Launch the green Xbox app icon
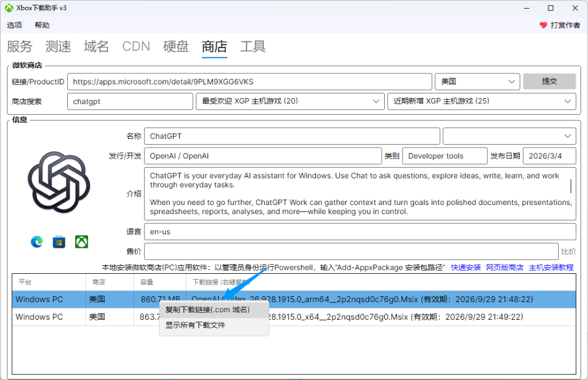Viewport: 588px width, 380px height. coord(82,242)
